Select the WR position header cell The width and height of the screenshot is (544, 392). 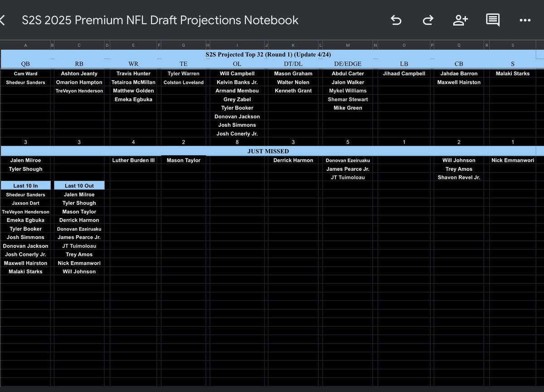coord(133,64)
